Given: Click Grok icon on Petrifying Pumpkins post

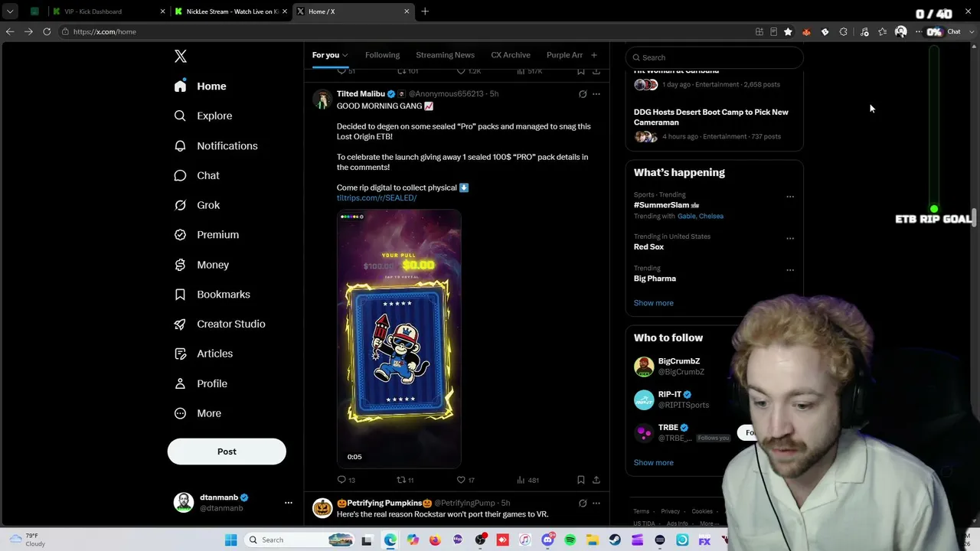Looking at the screenshot, I should (583, 503).
